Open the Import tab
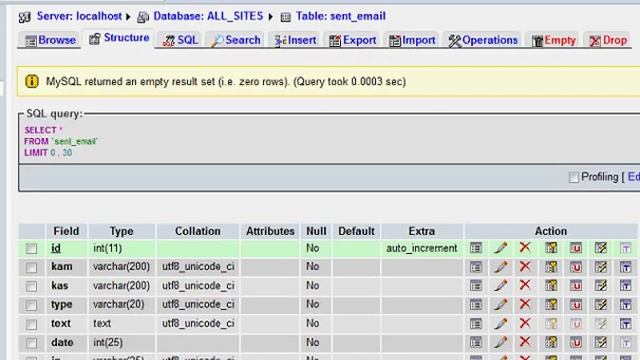640x360 pixels. 412,40
